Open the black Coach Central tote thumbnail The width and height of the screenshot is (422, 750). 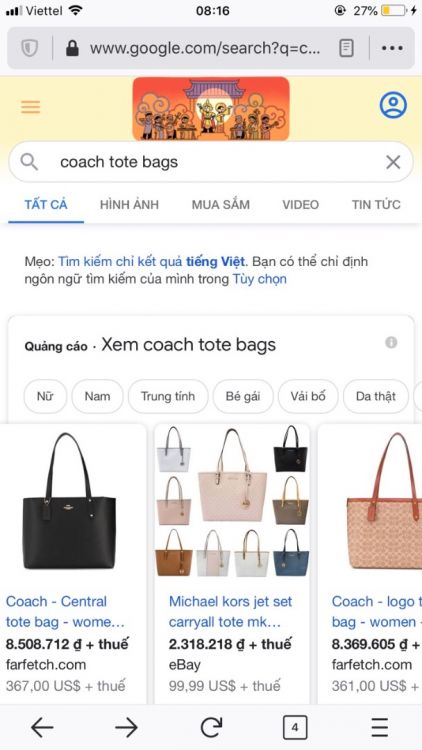click(x=69, y=501)
